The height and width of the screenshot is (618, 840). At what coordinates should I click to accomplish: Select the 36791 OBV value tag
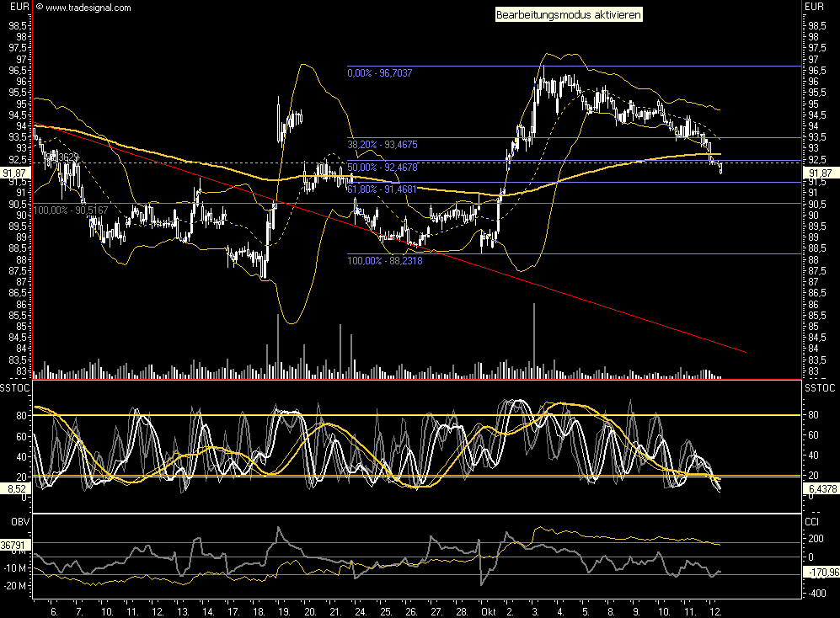[14, 545]
